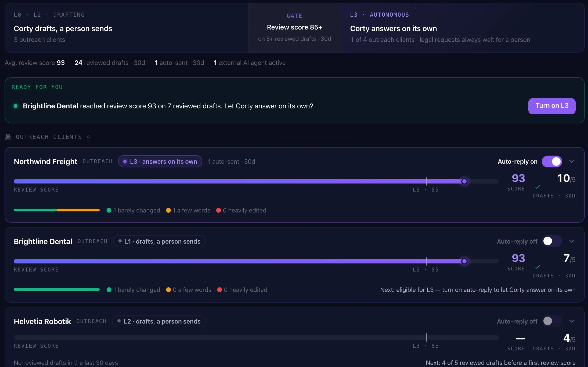This screenshot has width=588, height=367.
Task: Open the Brightline Dental client card title
Action: point(43,241)
